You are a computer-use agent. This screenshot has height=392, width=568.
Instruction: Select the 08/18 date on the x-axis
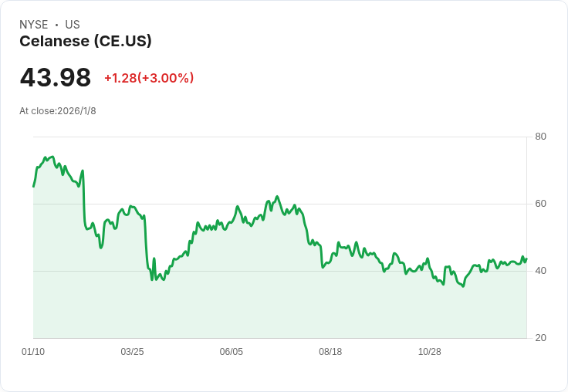coord(330,352)
